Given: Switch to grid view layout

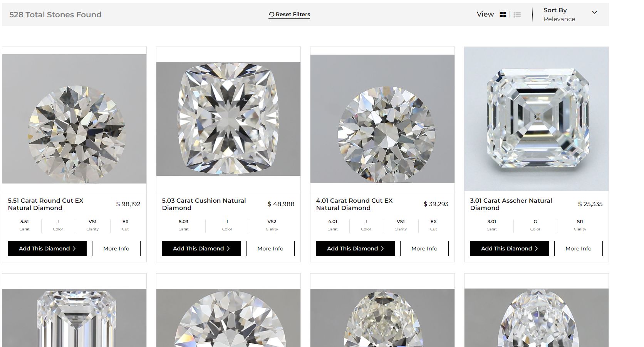Looking at the screenshot, I should (503, 15).
